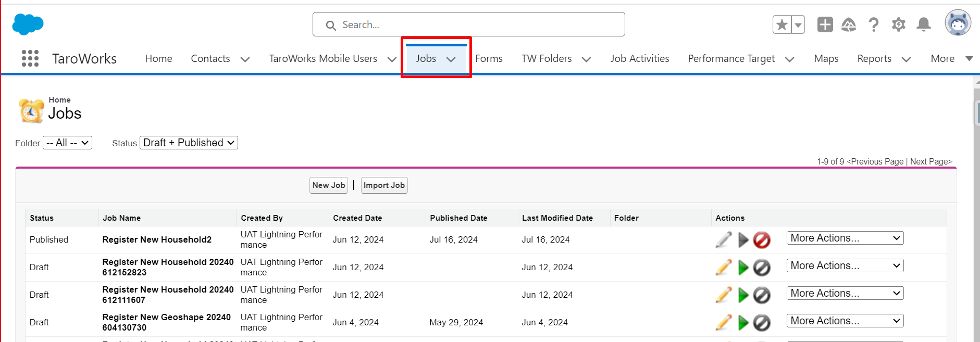980x342 pixels.
Task: Expand the Favorites list dropdown arrow
Action: (798, 24)
